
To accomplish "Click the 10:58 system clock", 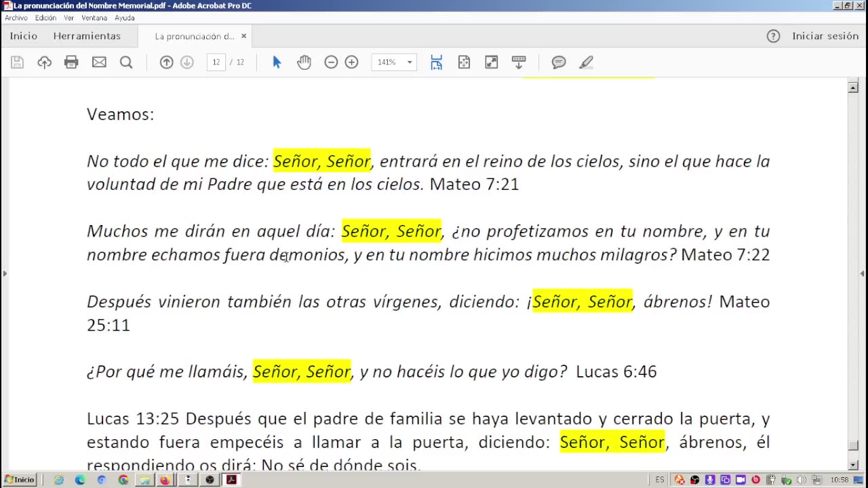I will pos(840,480).
